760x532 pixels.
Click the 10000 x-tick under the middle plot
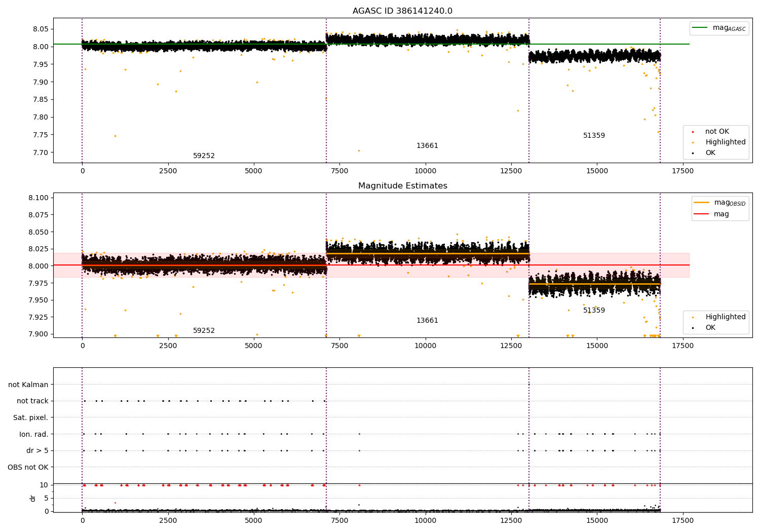click(426, 346)
